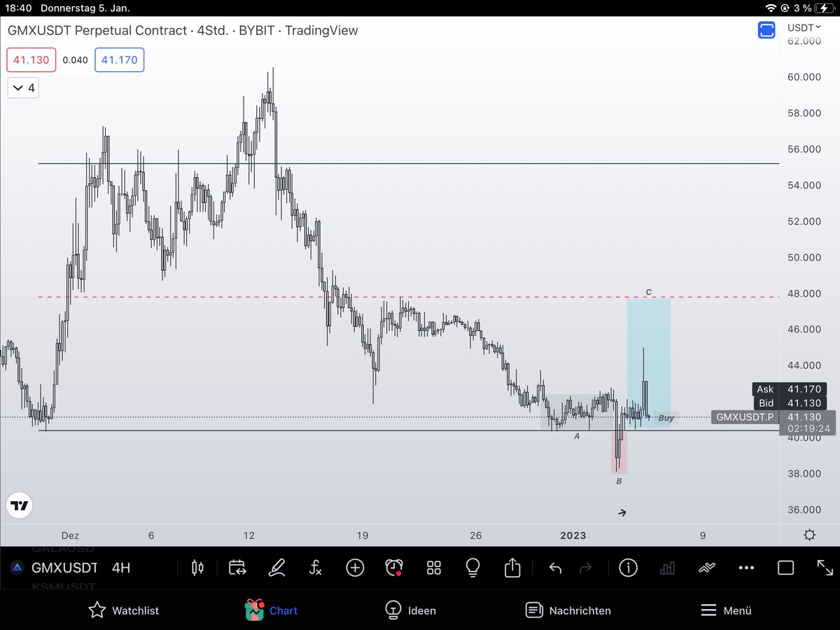Open the Menü tab
The height and width of the screenshot is (630, 840).
pyautogui.click(x=726, y=610)
